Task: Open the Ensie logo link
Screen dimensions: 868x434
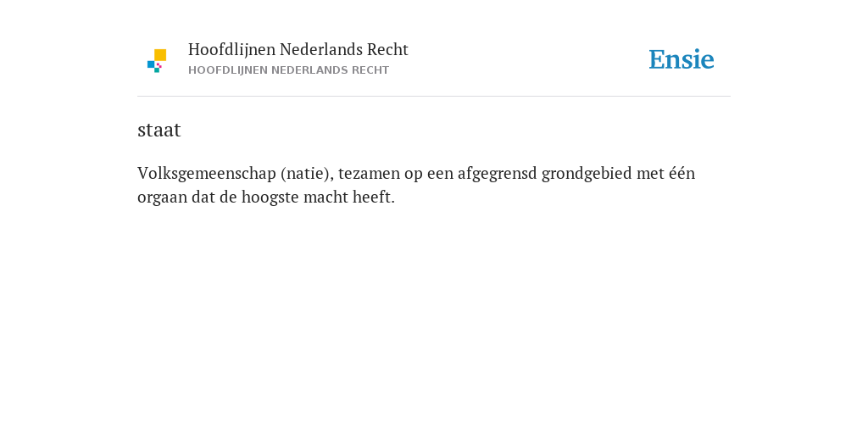Action: 682,59
